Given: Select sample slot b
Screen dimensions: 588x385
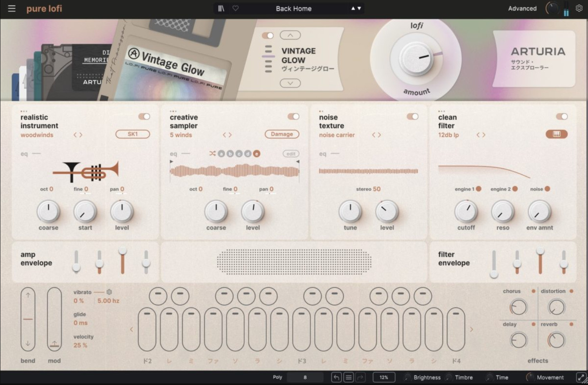Looking at the screenshot, I should (230, 154).
